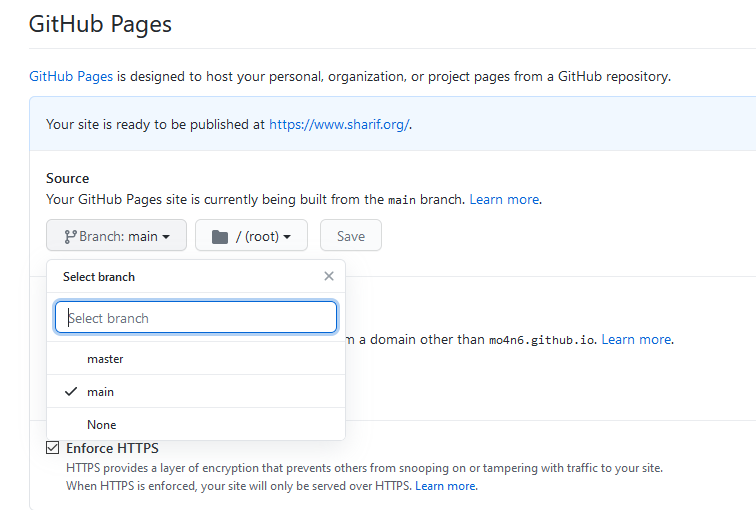
Task: Click the folder icon in root dropdown
Action: pos(220,237)
